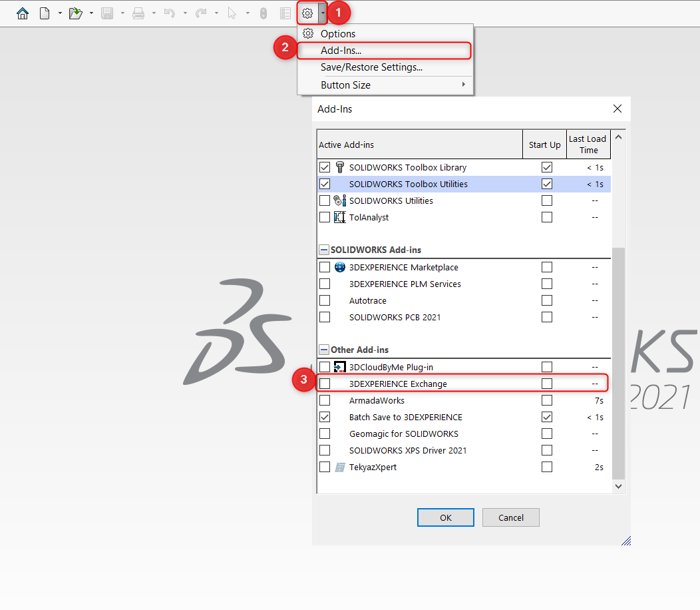
Task: Enable 3DEXPERIENCE Exchange active checkbox
Action: [325, 384]
